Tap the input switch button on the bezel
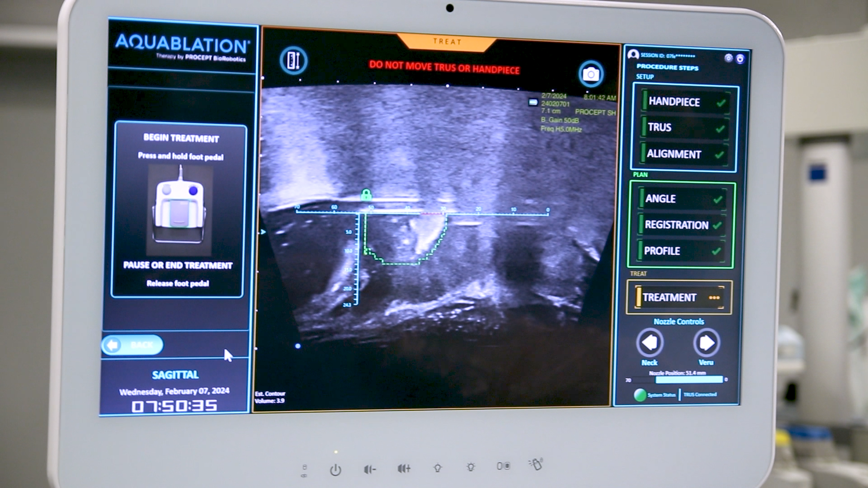This screenshot has height=488, width=868. [504, 466]
